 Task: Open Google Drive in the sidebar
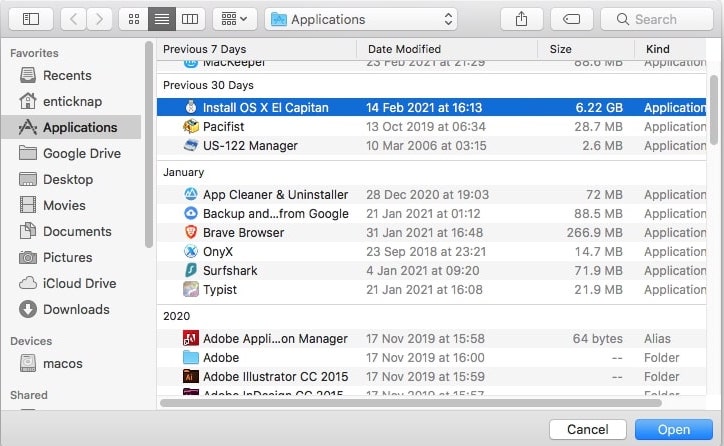point(71,153)
